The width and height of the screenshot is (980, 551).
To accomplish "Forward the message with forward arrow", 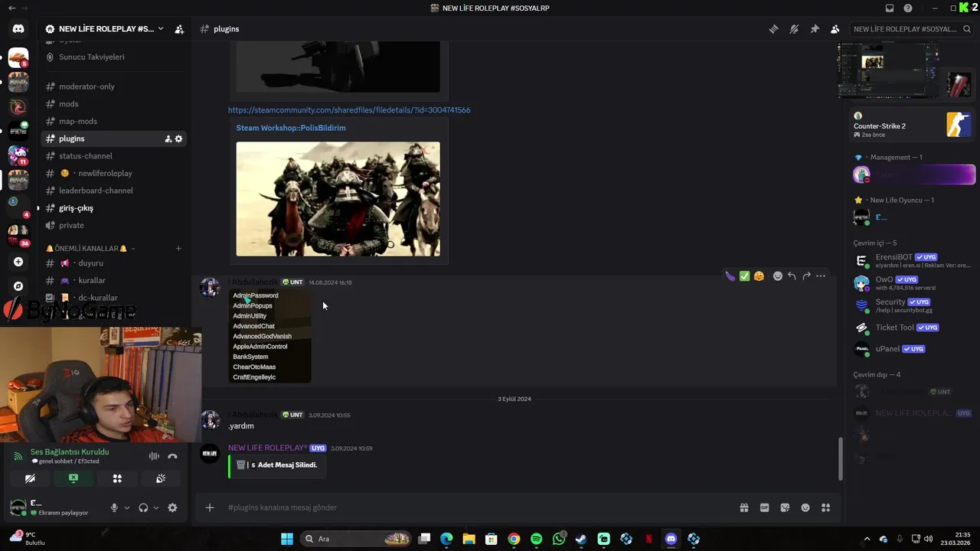I will pyautogui.click(x=806, y=276).
